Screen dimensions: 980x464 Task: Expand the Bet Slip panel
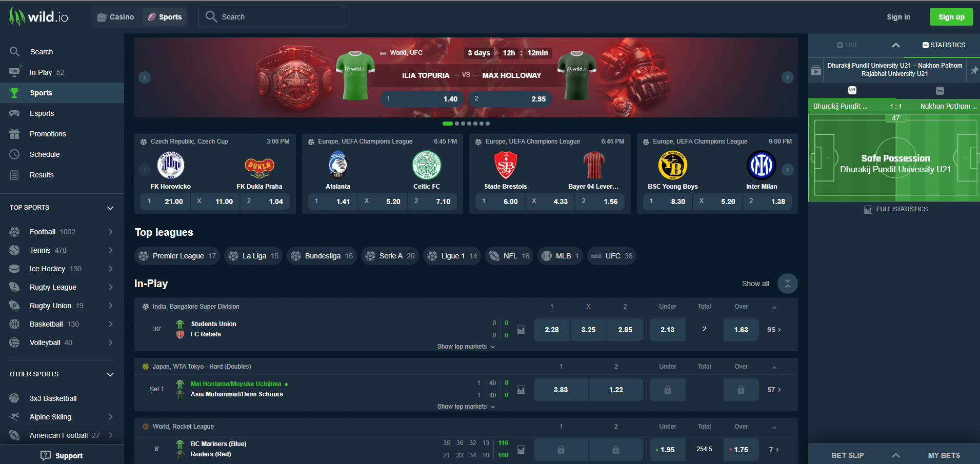896,455
